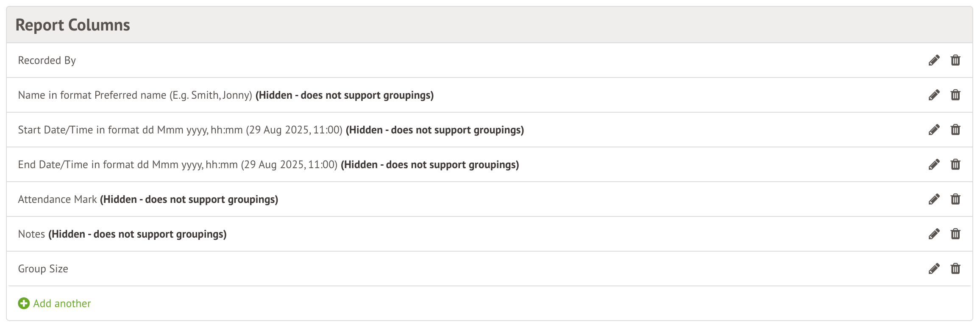Click the Report Columns heading
The height and width of the screenshot is (327, 980).
click(x=73, y=25)
